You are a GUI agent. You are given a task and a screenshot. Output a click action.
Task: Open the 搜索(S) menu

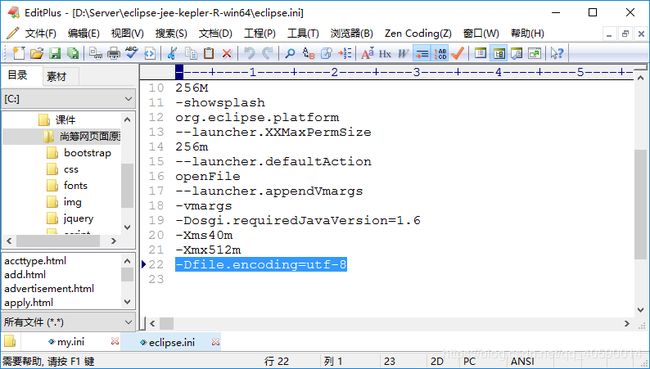pyautogui.click(x=171, y=33)
